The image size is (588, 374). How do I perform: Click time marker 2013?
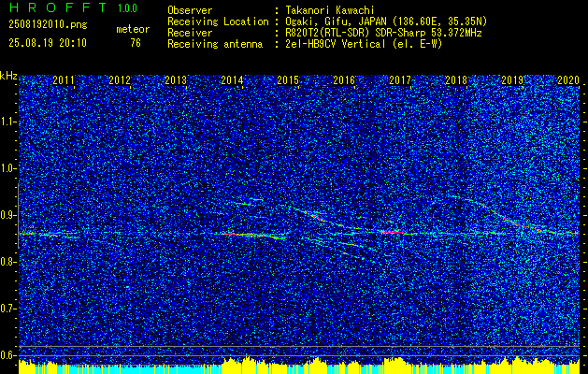tap(176, 80)
